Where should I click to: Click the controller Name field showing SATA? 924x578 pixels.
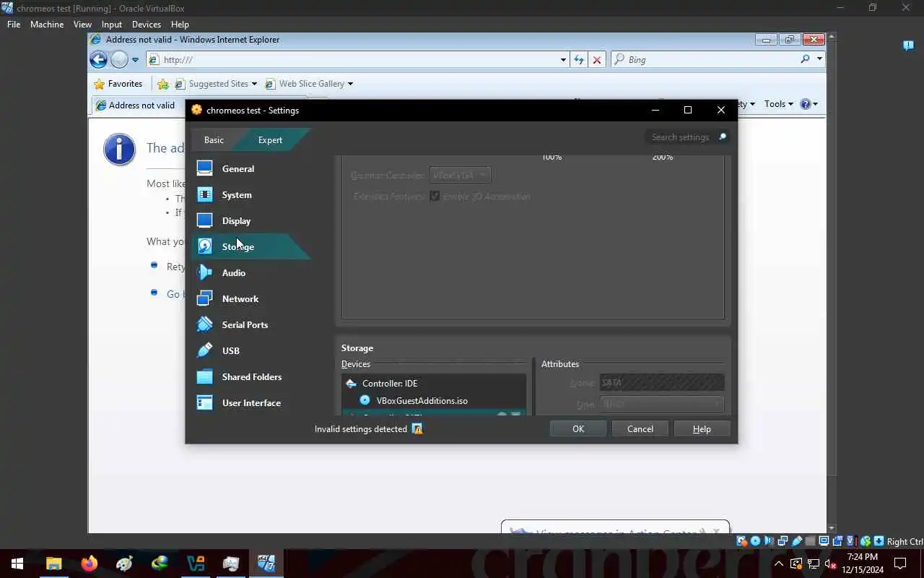(x=662, y=383)
